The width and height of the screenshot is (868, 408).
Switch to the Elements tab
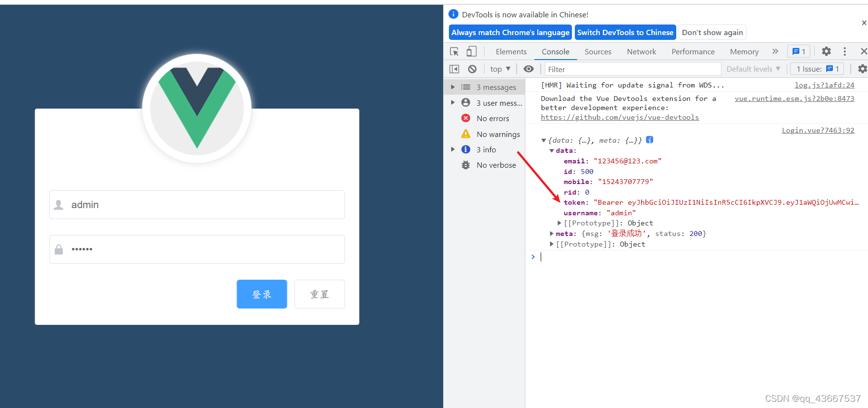tap(511, 51)
